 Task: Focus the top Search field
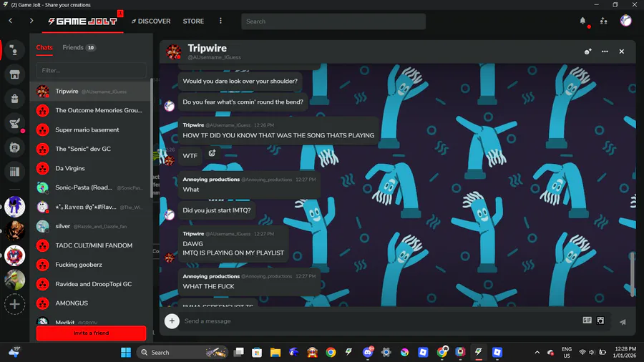pos(333,21)
